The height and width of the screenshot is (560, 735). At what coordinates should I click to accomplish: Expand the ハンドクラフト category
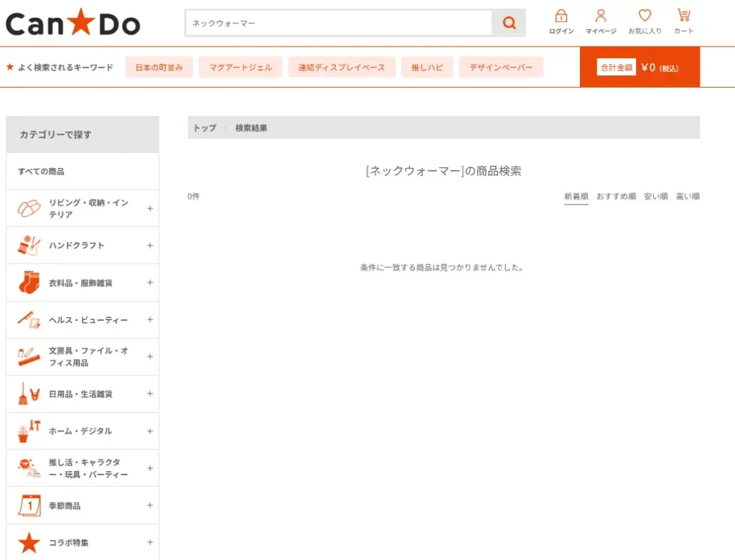tap(149, 245)
